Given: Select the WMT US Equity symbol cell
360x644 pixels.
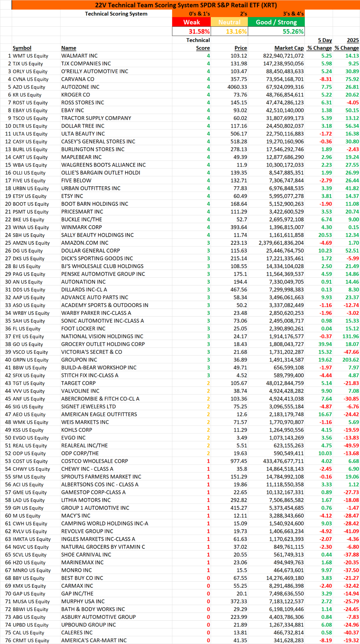Looking at the screenshot, I should coord(30,56).
